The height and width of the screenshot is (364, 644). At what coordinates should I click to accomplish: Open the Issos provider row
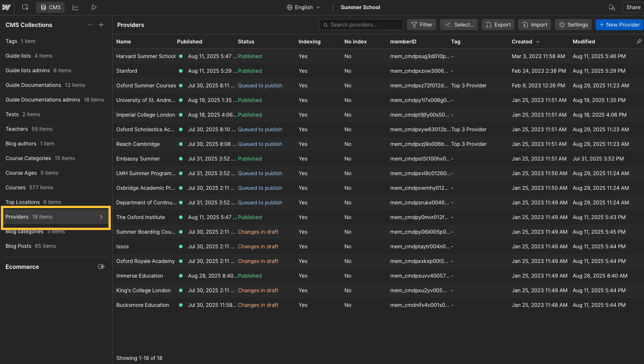[378, 246]
